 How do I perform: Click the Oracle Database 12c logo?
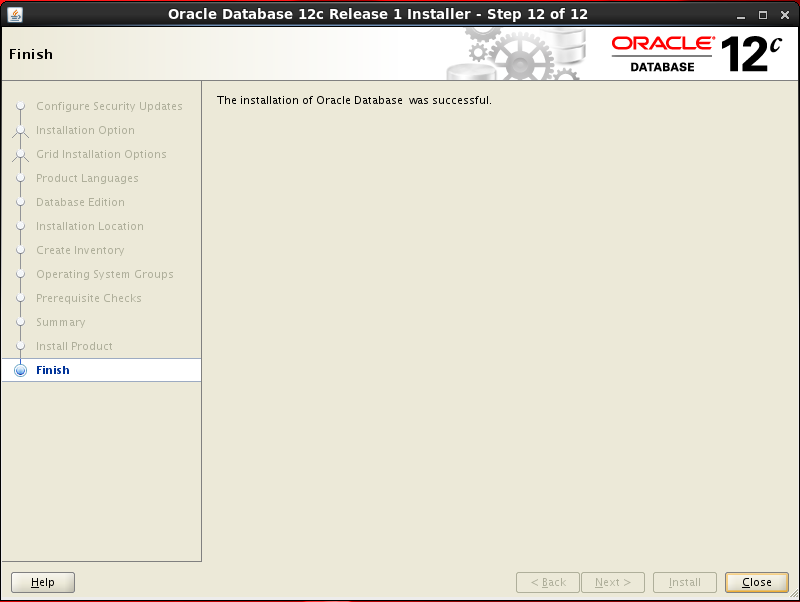coord(696,54)
